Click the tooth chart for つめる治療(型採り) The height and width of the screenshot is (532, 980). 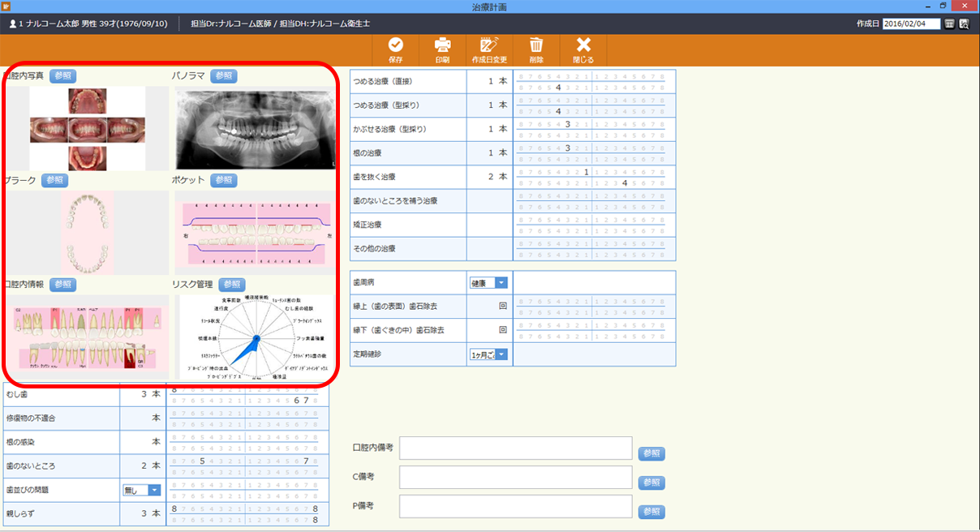click(x=594, y=105)
